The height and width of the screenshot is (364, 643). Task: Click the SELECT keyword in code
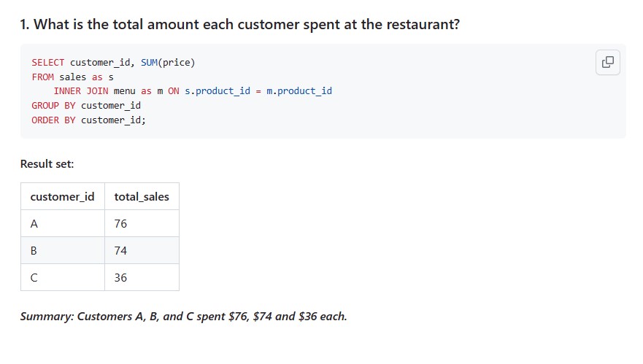pos(48,62)
